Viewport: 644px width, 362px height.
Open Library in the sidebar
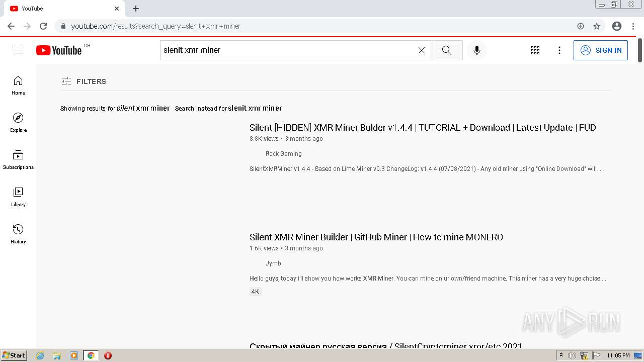[18, 197]
